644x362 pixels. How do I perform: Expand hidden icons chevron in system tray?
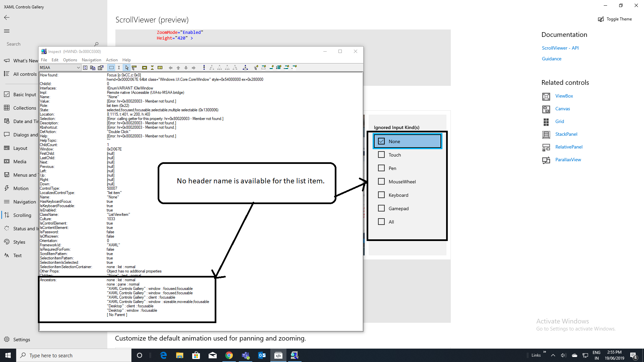[x=553, y=355]
